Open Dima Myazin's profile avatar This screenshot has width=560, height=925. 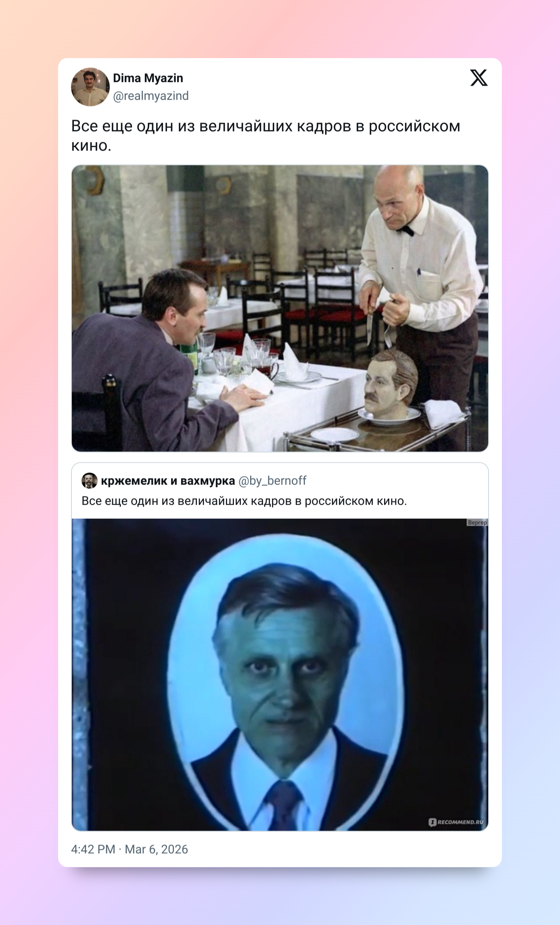point(90,87)
